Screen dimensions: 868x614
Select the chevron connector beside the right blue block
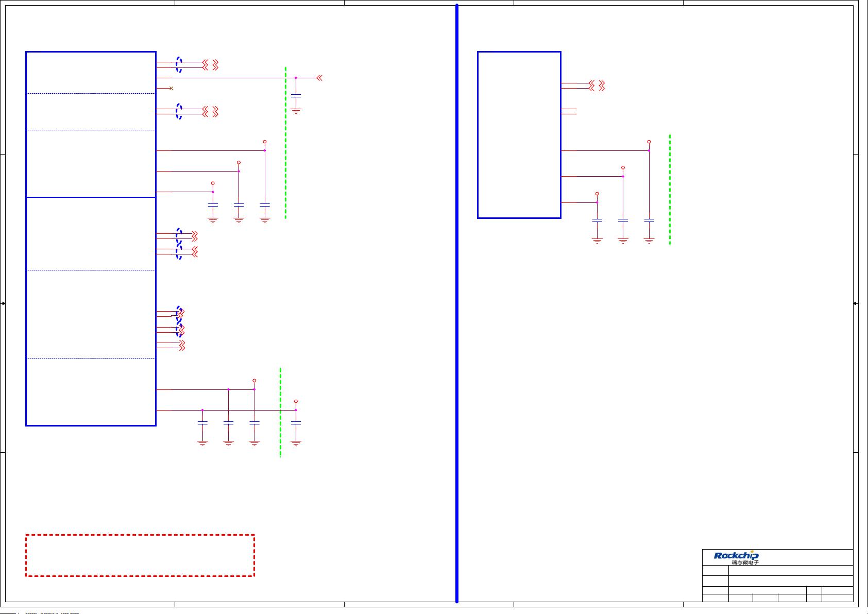point(598,87)
